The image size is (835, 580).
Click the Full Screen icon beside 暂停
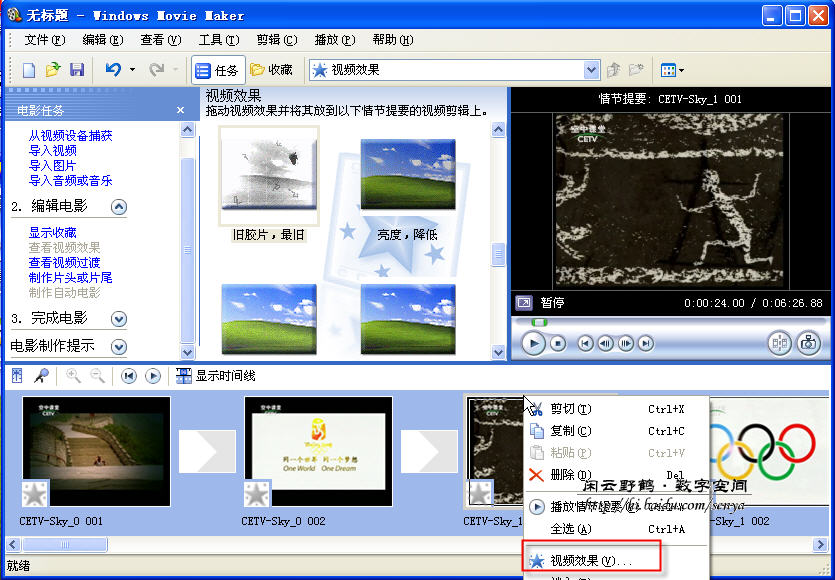(x=524, y=303)
